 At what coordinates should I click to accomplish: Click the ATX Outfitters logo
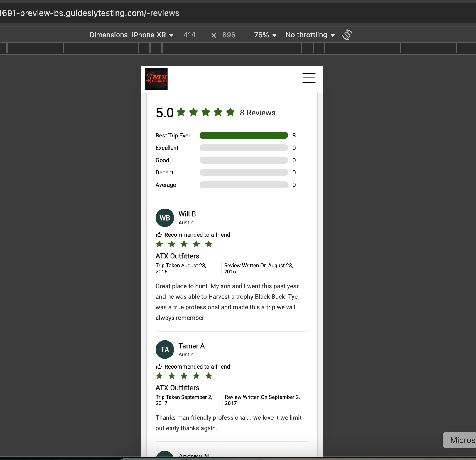pyautogui.click(x=156, y=79)
